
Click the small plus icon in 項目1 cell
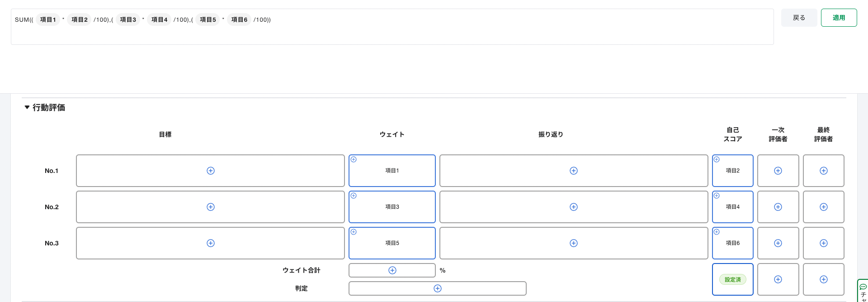(354, 159)
